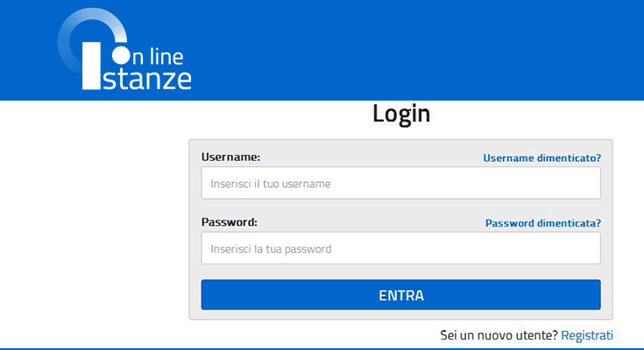Open the "Password dimenticata?" link

point(542,223)
